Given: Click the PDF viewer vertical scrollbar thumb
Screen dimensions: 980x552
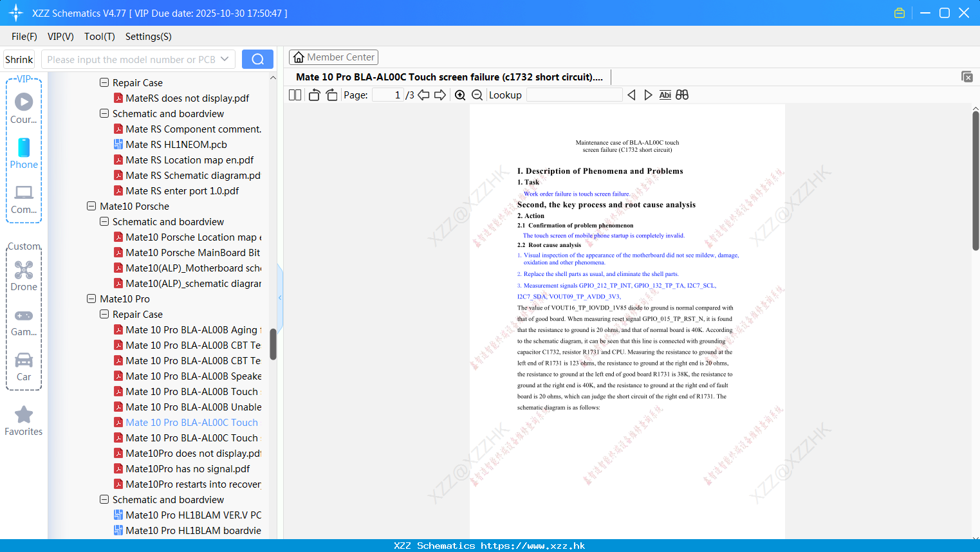Looking at the screenshot, I should 975,180.
